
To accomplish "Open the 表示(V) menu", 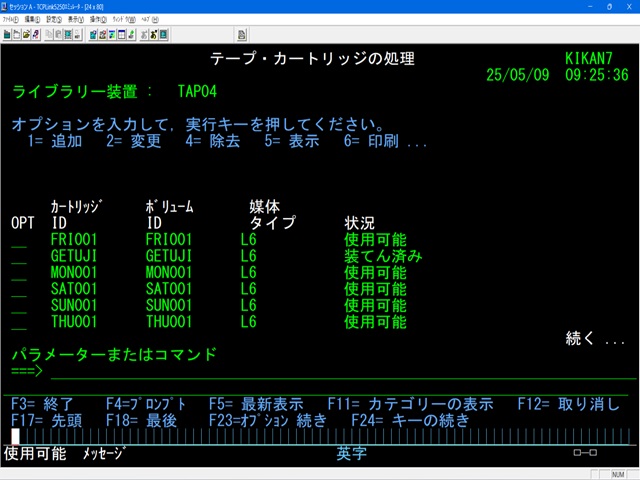I will point(76,19).
